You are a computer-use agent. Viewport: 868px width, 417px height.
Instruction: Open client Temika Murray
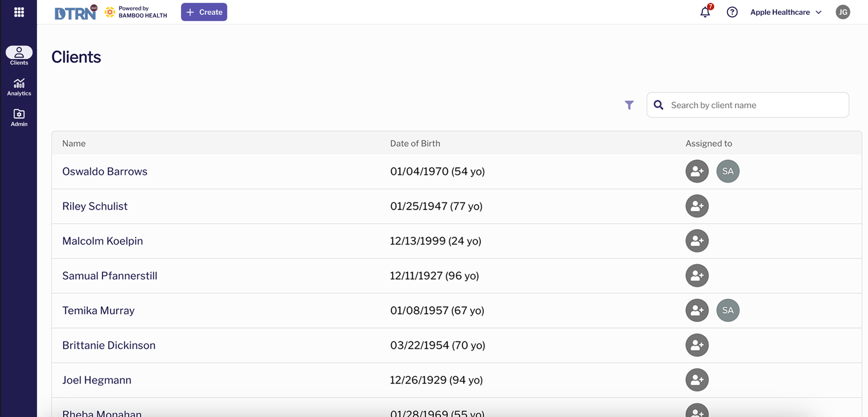[x=99, y=311]
